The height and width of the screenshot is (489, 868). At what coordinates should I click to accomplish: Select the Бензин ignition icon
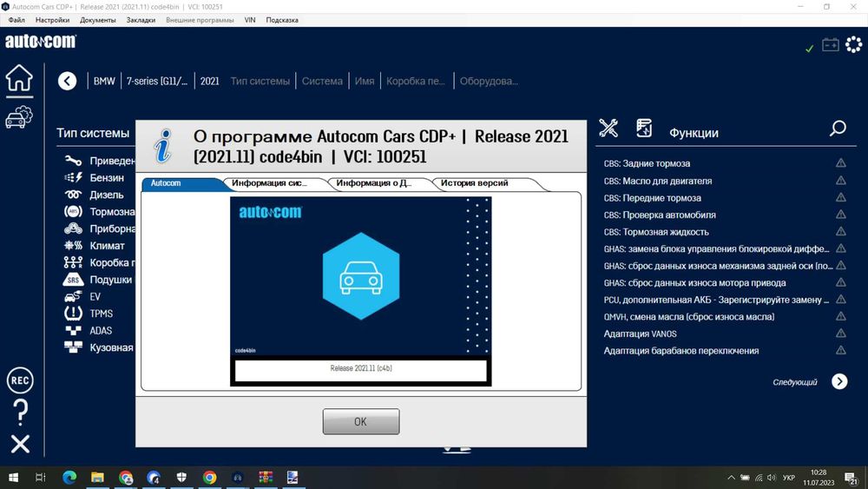click(x=73, y=178)
